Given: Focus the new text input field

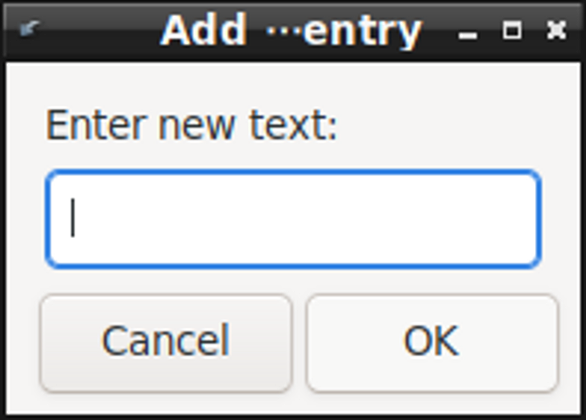Looking at the screenshot, I should pyautogui.click(x=293, y=219).
